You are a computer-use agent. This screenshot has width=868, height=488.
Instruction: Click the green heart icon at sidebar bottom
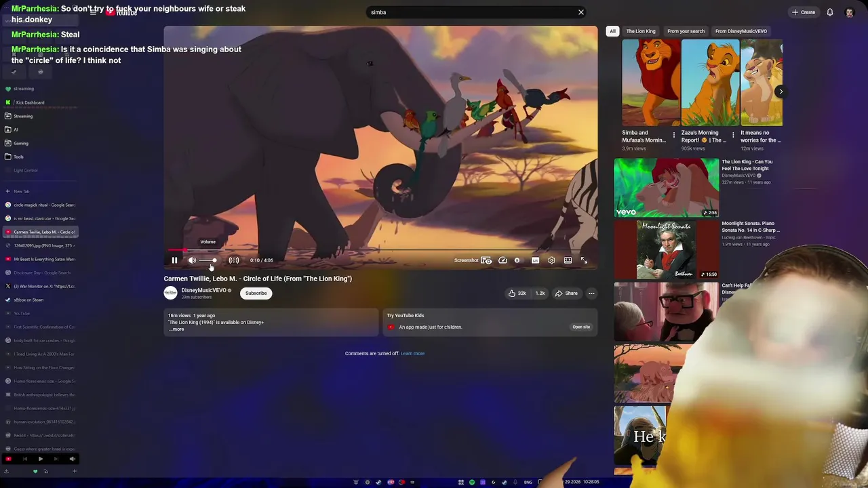(35, 471)
